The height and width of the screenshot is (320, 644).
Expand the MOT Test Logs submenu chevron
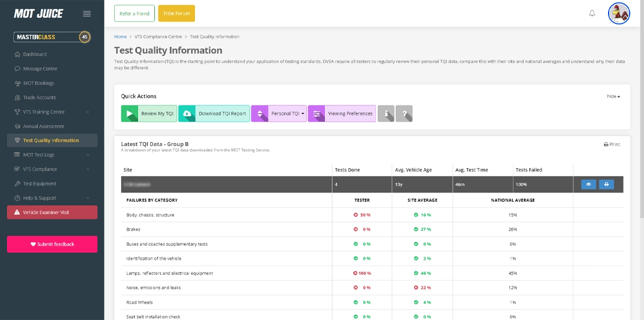88,155
